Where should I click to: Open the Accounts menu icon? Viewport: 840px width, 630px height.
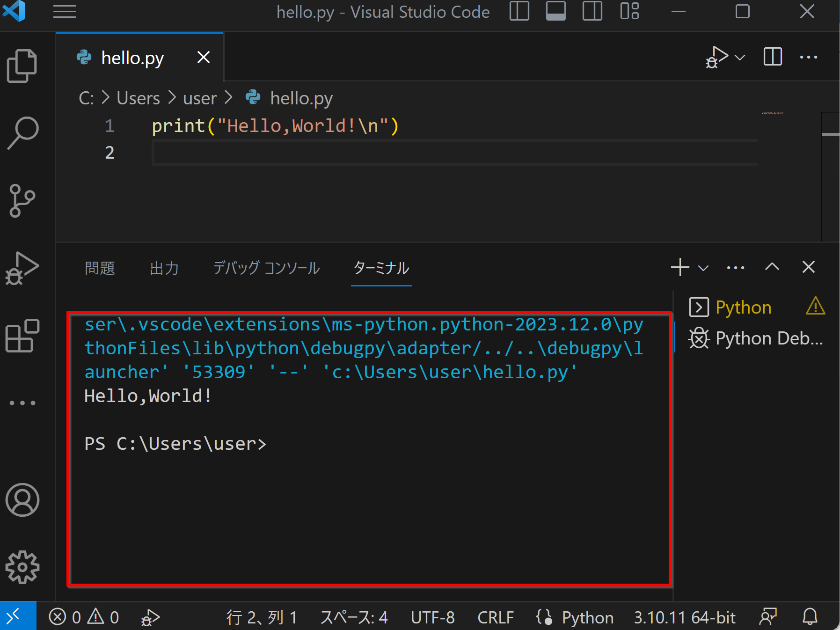point(22,500)
